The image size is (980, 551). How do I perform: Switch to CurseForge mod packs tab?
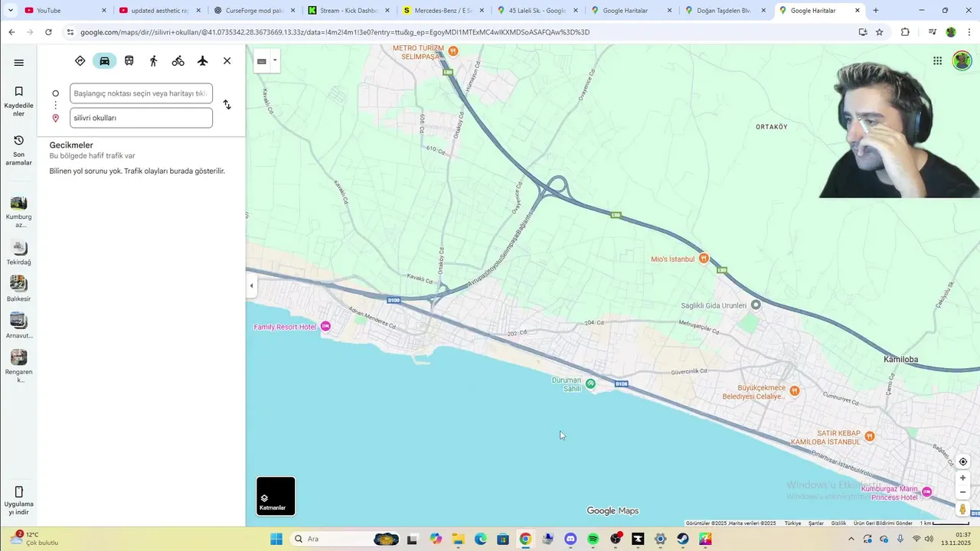pos(254,11)
